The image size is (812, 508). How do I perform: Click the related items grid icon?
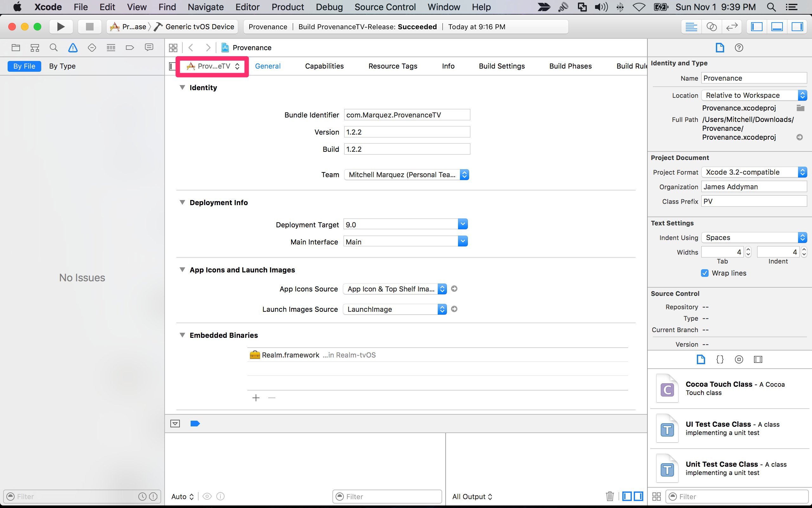coord(173,48)
